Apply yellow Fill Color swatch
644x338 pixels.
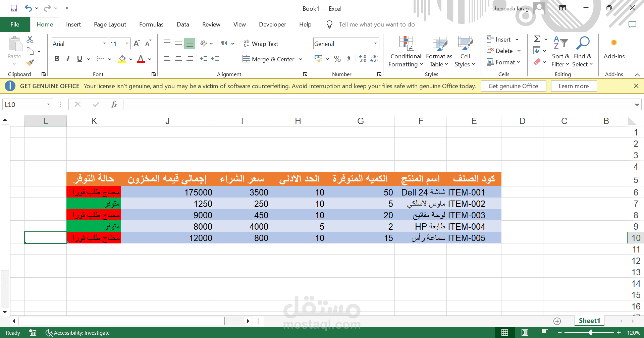(122, 59)
